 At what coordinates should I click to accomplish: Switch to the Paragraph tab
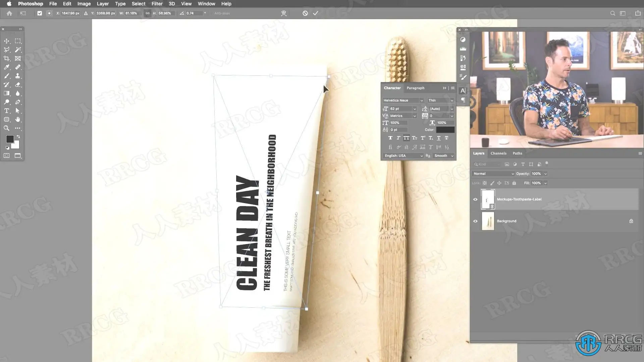click(415, 88)
